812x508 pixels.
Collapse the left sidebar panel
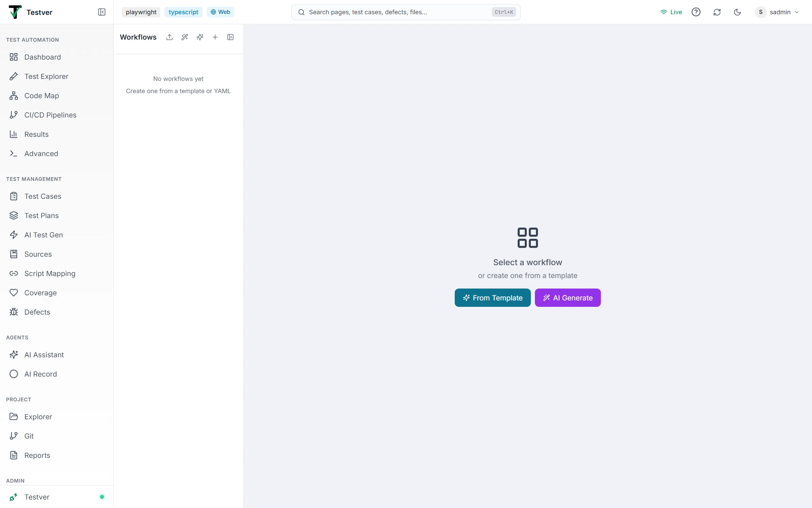point(101,12)
